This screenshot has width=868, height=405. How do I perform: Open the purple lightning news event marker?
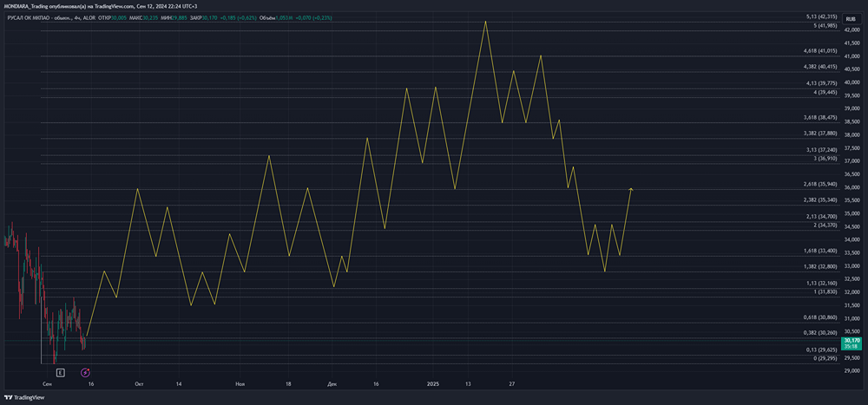86,372
